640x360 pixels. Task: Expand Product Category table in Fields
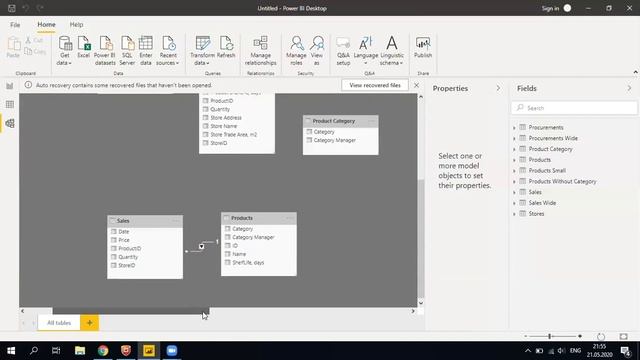[x=514, y=149]
